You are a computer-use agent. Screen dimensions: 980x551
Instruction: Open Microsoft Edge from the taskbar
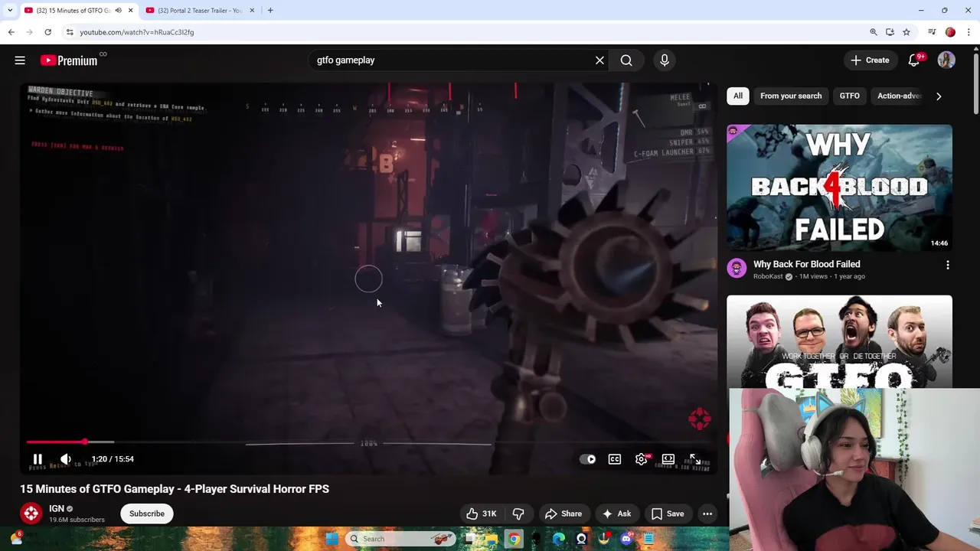(559, 539)
